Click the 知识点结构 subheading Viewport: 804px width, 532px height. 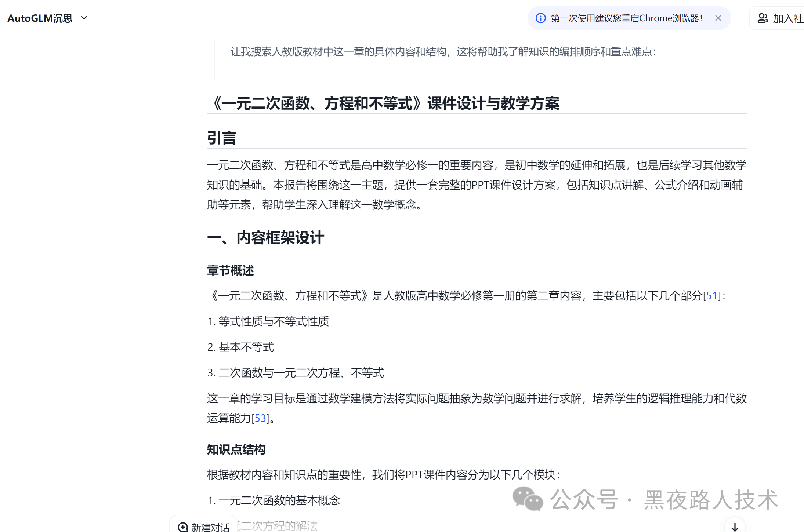pos(236,449)
